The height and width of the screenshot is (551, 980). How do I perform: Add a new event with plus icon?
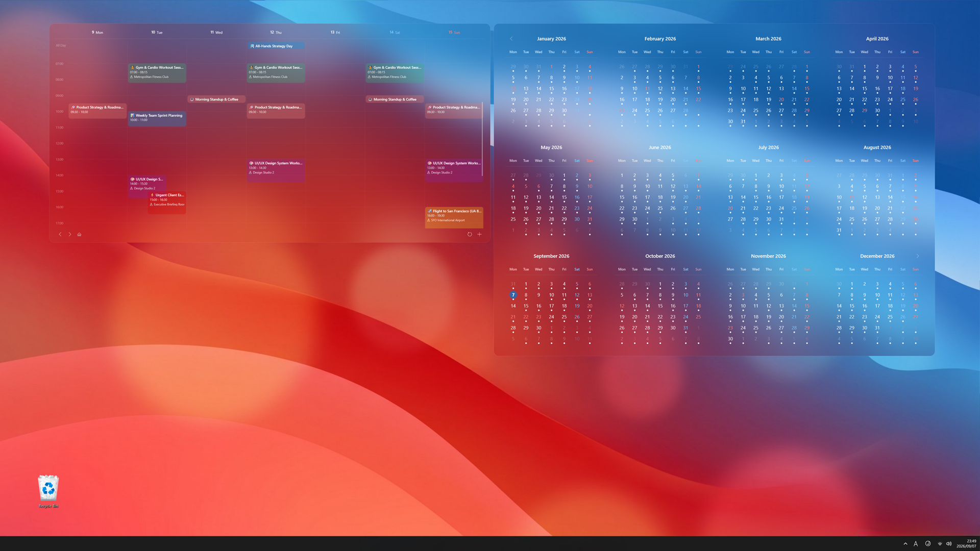click(479, 234)
